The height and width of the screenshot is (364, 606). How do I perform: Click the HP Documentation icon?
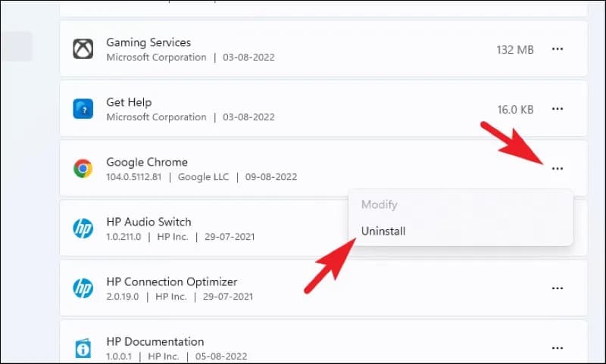click(x=83, y=348)
